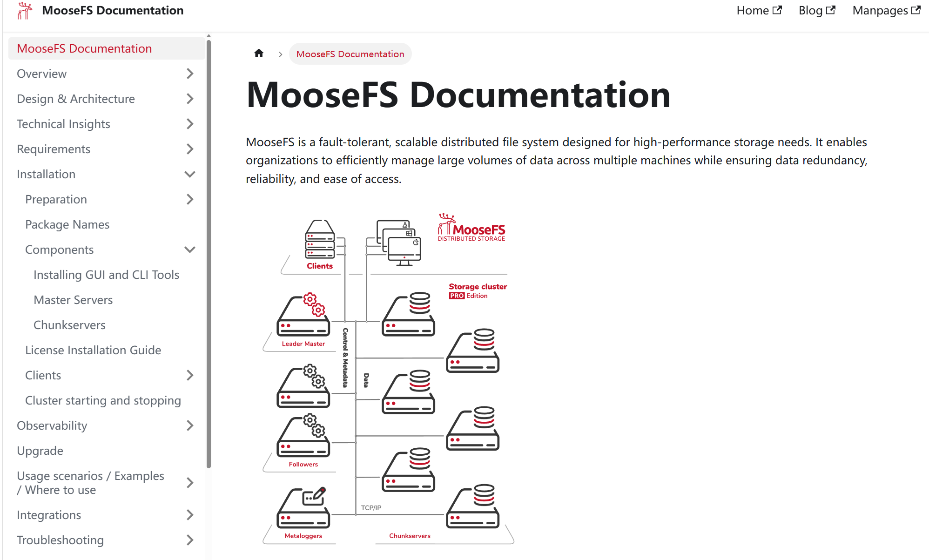Click the MooseFS Distributed Storage logo in diagram
The width and height of the screenshot is (929, 560).
coord(471,227)
